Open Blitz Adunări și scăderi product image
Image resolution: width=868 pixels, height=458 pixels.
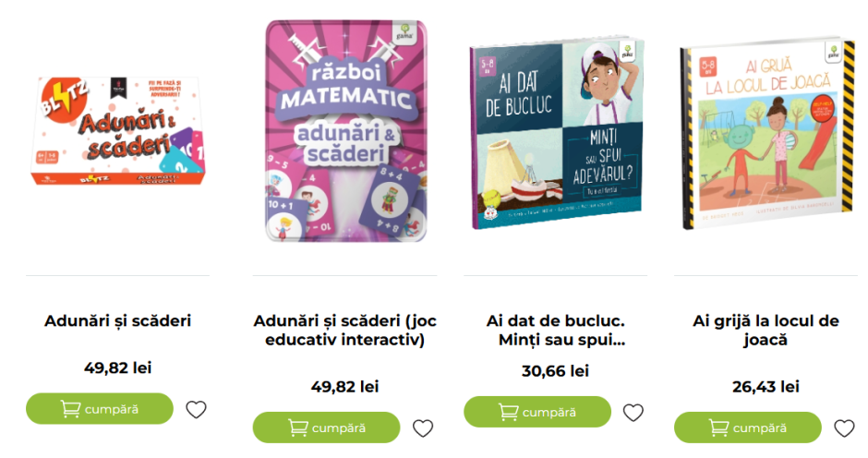(x=118, y=131)
